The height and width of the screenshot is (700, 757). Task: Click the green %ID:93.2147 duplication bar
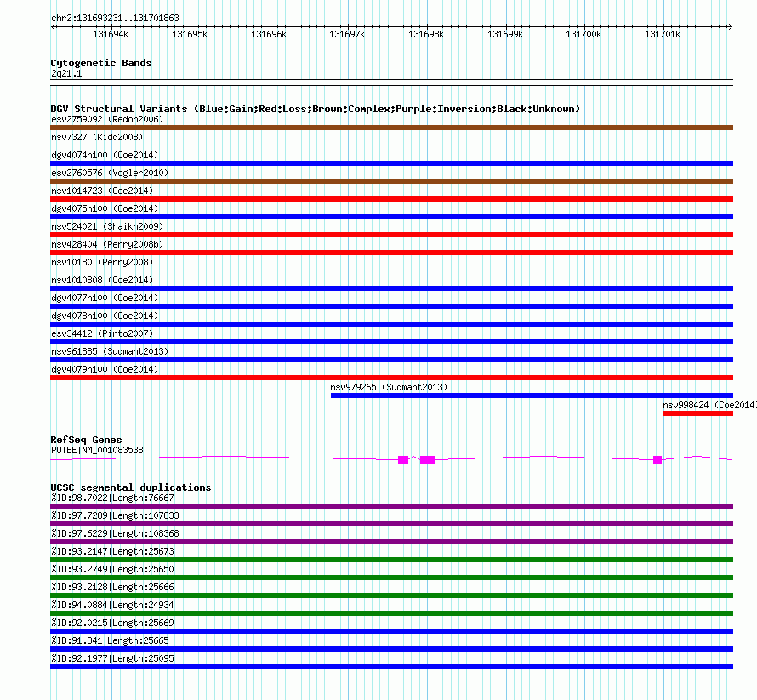pyautogui.click(x=391, y=560)
